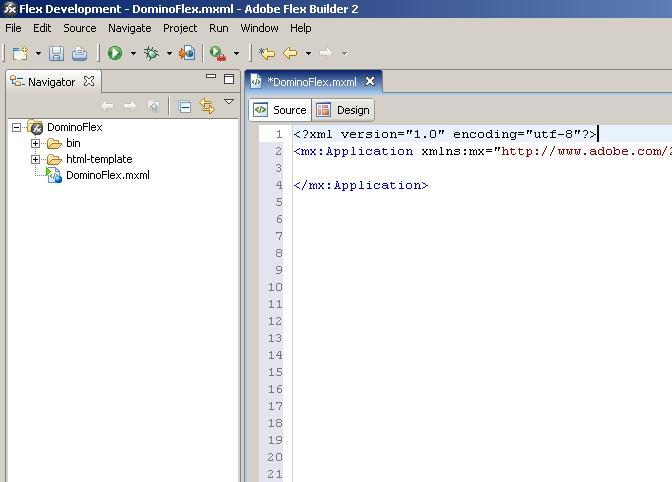Click the mx:Application opening tag on line 2
The image size is (672, 482).
pos(354,151)
